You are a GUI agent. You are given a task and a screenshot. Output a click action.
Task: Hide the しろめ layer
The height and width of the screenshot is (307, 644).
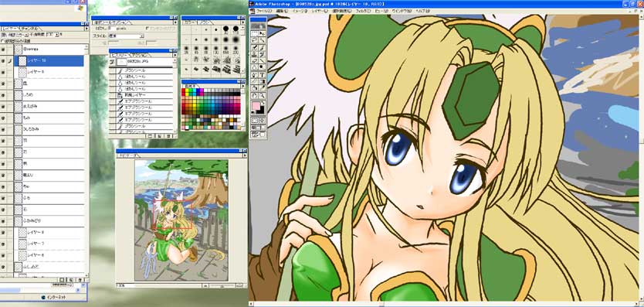click(3, 95)
